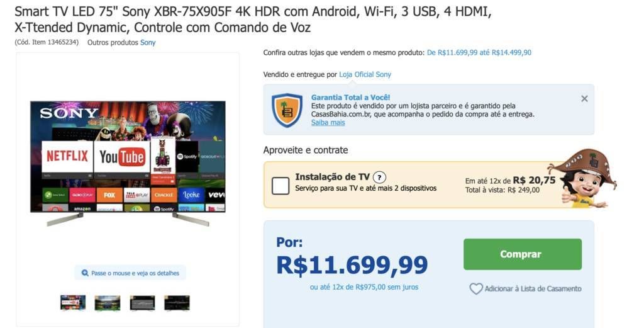Screen dimensions: 644x328
Task: Select the second TV thumbnail image
Action: 107,303
